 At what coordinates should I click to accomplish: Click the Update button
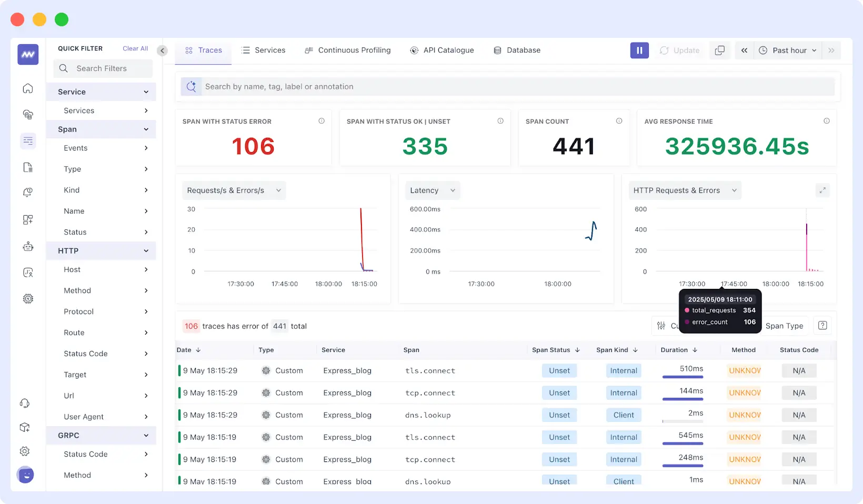click(x=680, y=50)
